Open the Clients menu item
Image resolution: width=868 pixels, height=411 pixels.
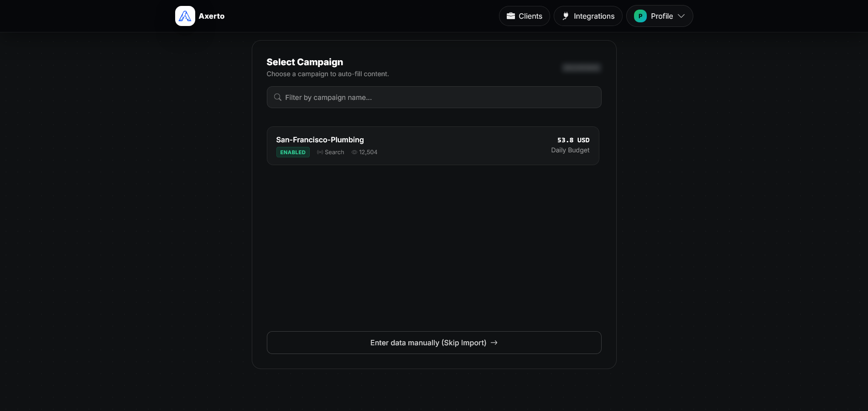pyautogui.click(x=530, y=16)
